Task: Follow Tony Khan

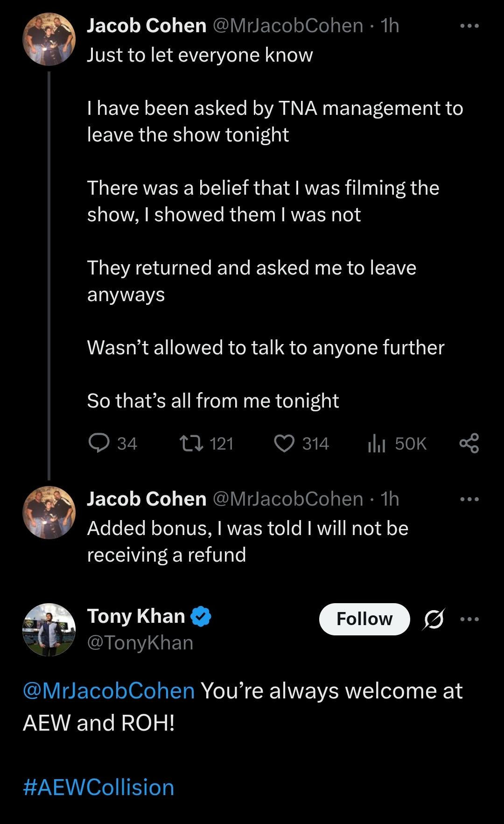Action: [x=364, y=619]
